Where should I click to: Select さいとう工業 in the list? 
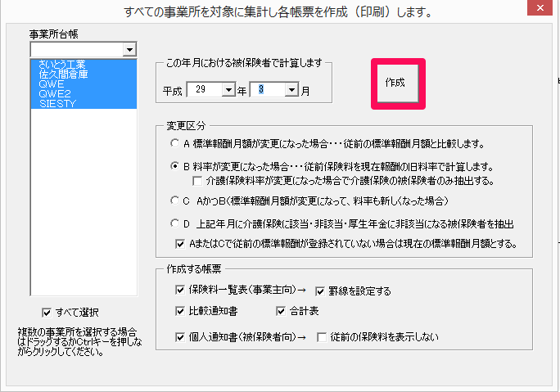click(x=84, y=65)
